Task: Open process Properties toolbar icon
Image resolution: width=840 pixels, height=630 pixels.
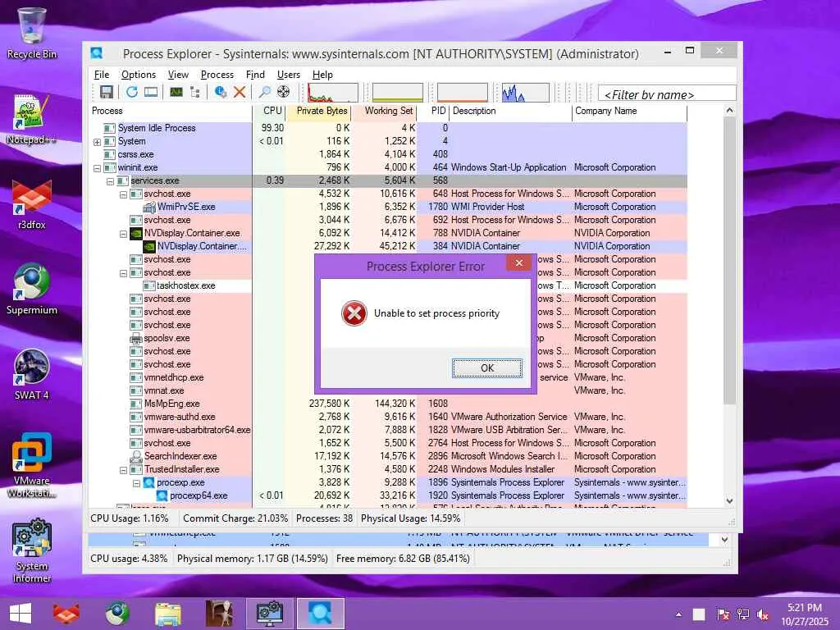Action: (220, 92)
